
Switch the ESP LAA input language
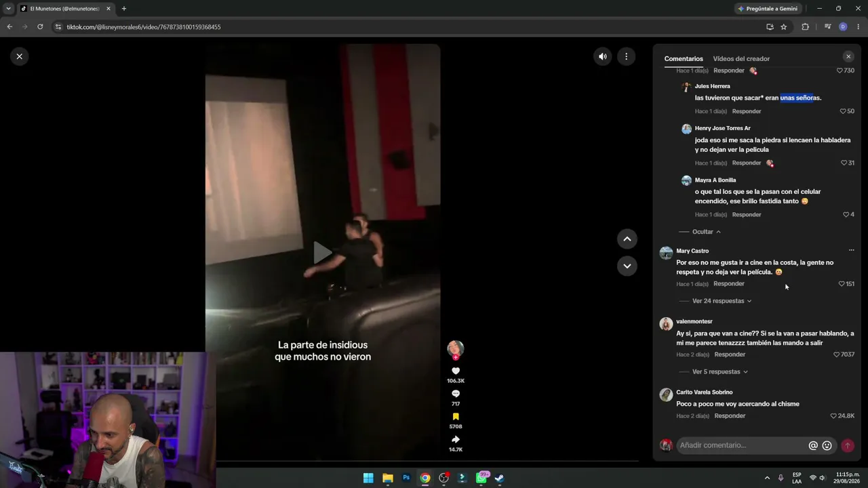(x=797, y=478)
